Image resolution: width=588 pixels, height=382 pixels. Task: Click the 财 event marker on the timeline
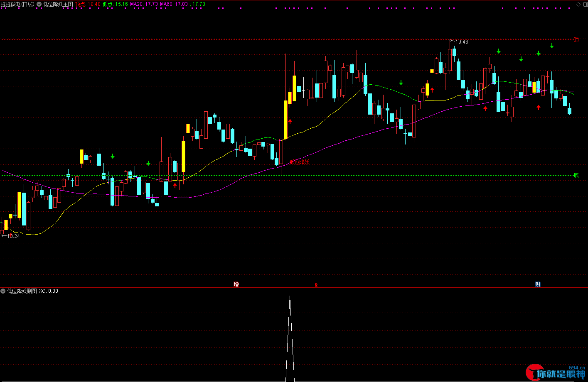click(x=538, y=284)
